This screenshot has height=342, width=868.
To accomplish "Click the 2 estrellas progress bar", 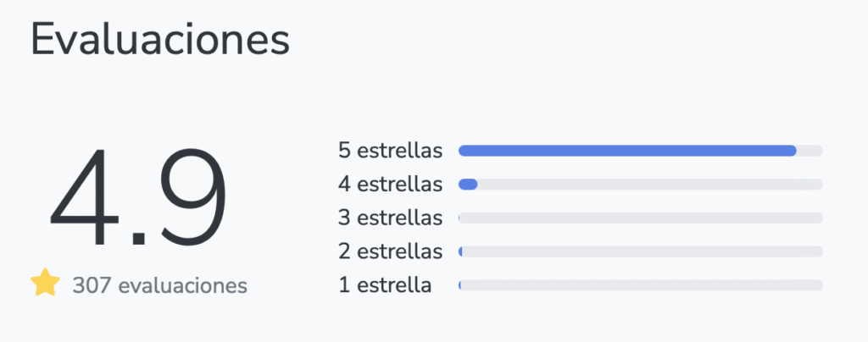I will click(x=641, y=251).
